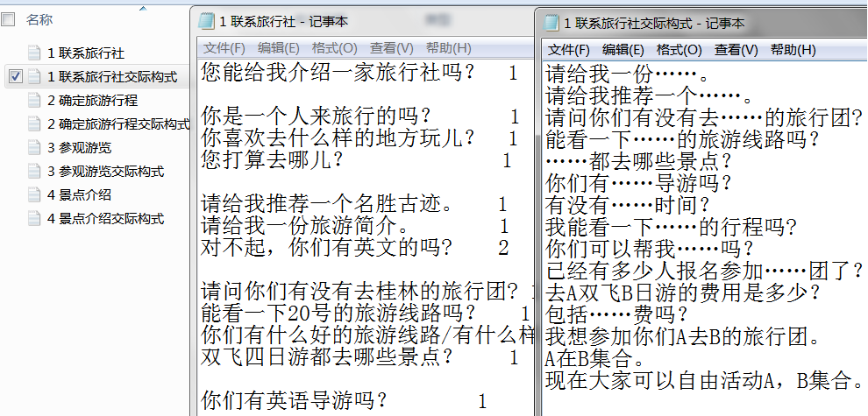Open 帮助(H) menu in 1 联系旅行社 notepad

tap(448, 48)
